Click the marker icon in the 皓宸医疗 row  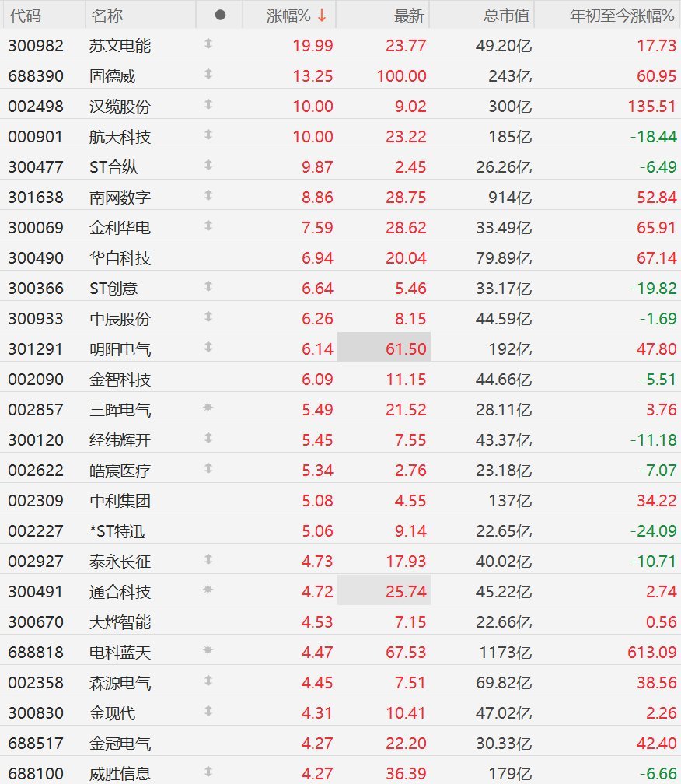tap(208, 468)
